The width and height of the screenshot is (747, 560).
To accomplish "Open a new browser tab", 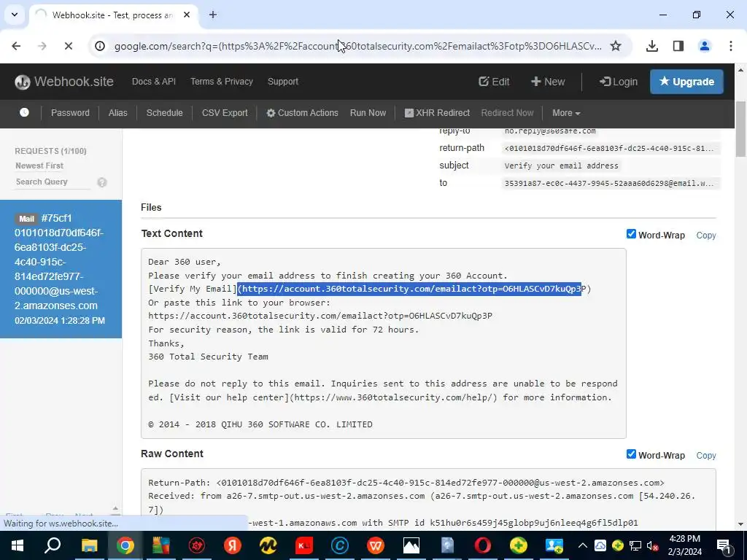I will coord(213,15).
